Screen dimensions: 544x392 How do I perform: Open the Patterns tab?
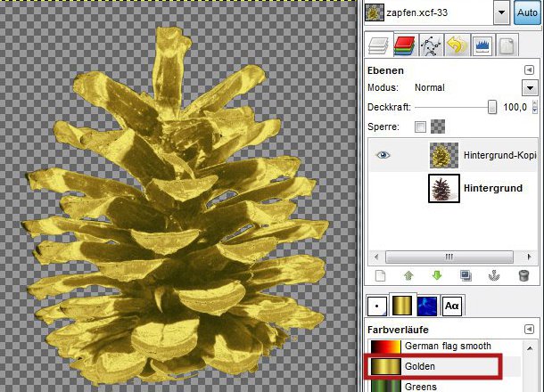pyautogui.click(x=427, y=306)
